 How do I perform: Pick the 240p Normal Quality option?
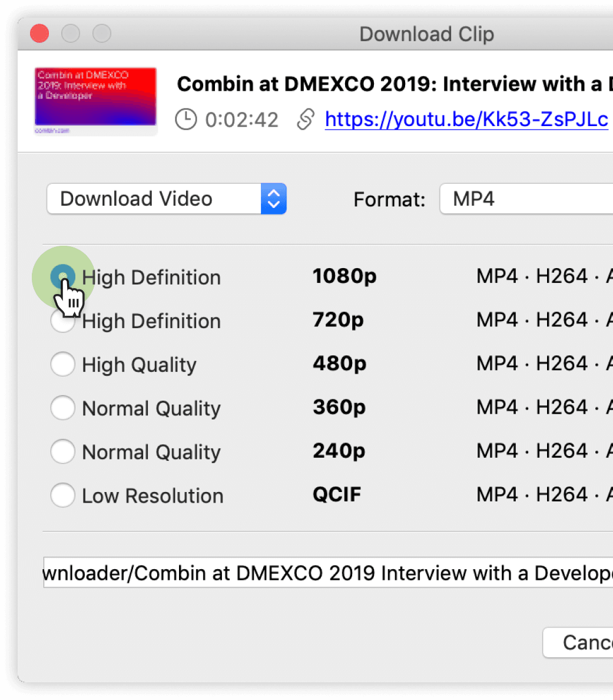(x=62, y=451)
